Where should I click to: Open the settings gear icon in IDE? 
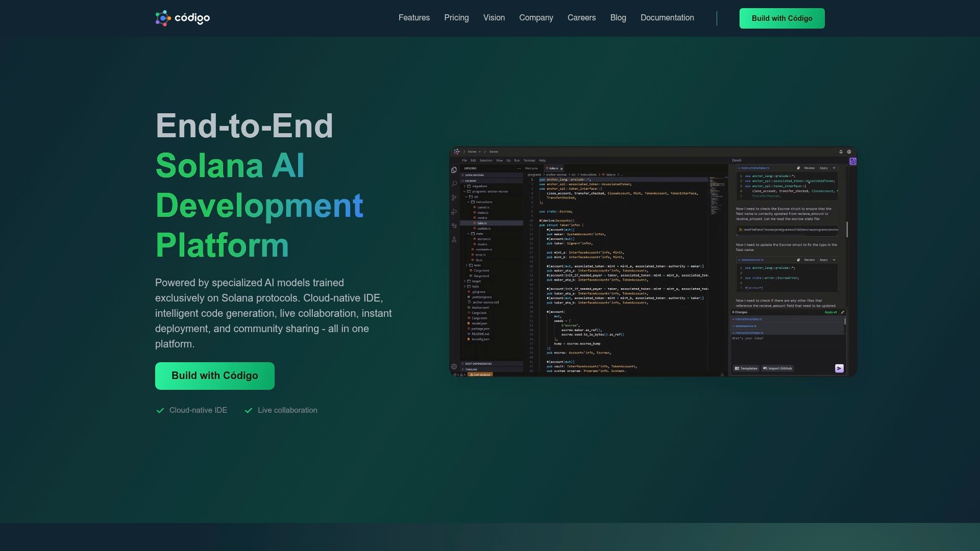[x=454, y=366]
